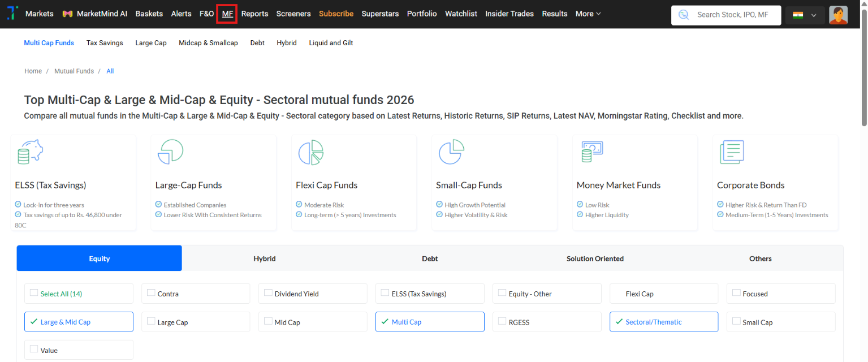Open the Screeners menu item
The width and height of the screenshot is (868, 362).
tap(293, 14)
